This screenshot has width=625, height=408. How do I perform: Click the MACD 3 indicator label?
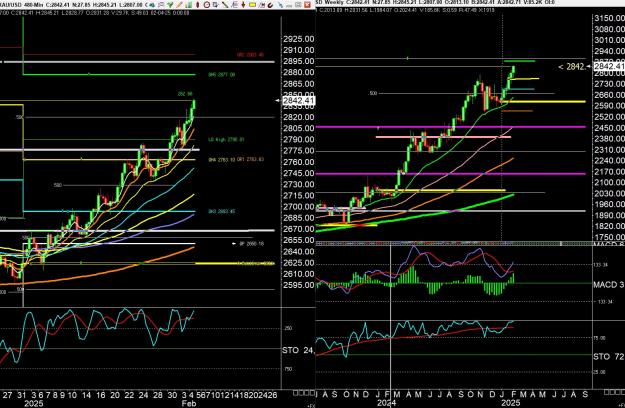click(609, 284)
